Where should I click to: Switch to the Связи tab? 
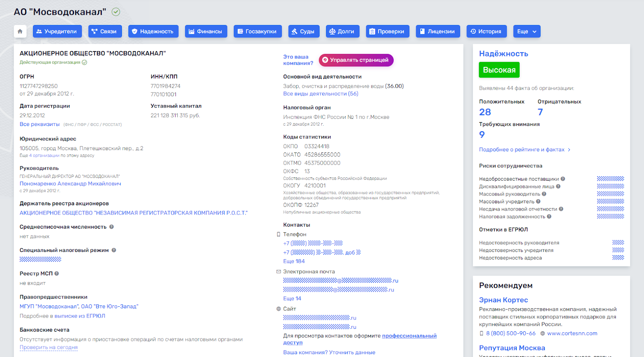(x=105, y=31)
